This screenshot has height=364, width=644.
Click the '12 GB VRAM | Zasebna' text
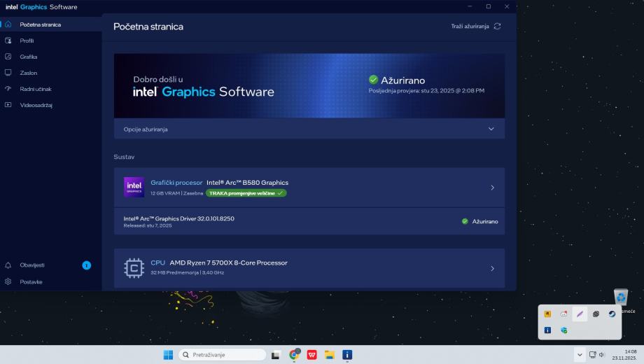click(x=176, y=193)
